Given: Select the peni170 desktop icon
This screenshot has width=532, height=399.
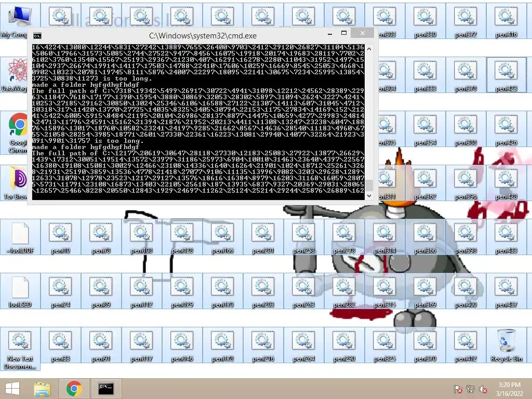Looking at the screenshot, I should [x=222, y=292].
